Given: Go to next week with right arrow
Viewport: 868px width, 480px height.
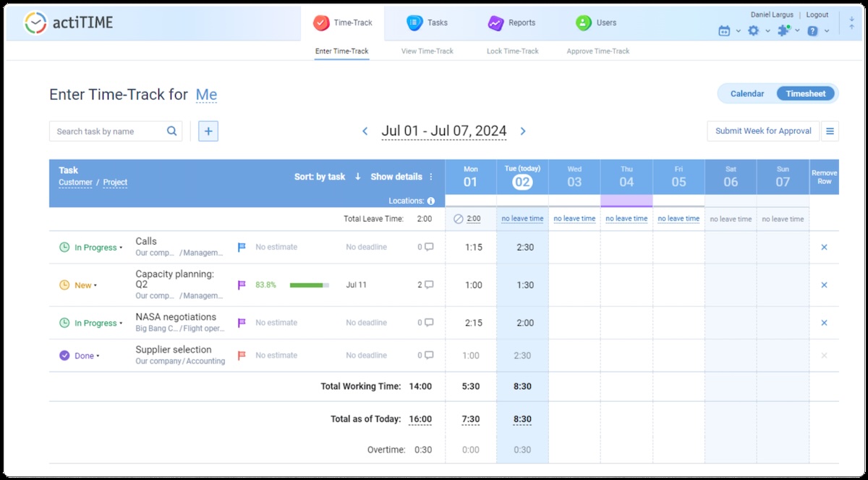Looking at the screenshot, I should click(x=523, y=131).
